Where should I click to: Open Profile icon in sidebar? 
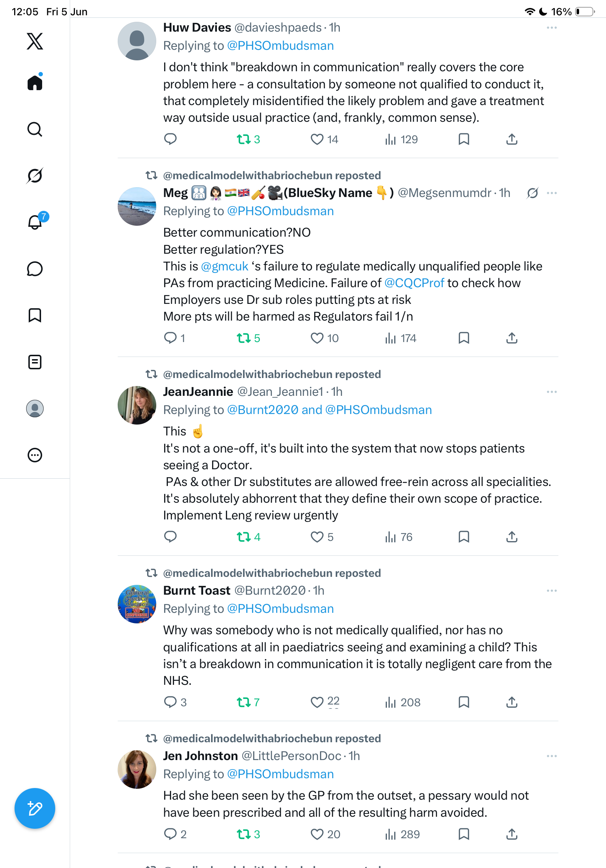35,409
